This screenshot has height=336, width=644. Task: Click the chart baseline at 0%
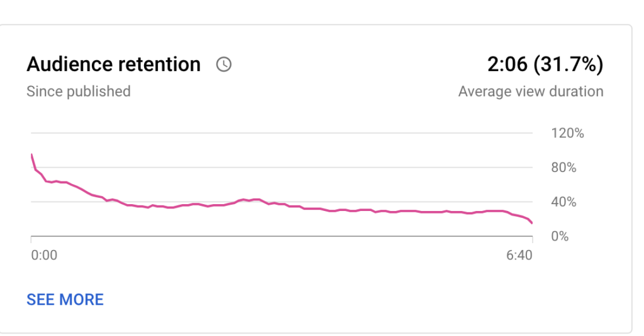pos(282,236)
